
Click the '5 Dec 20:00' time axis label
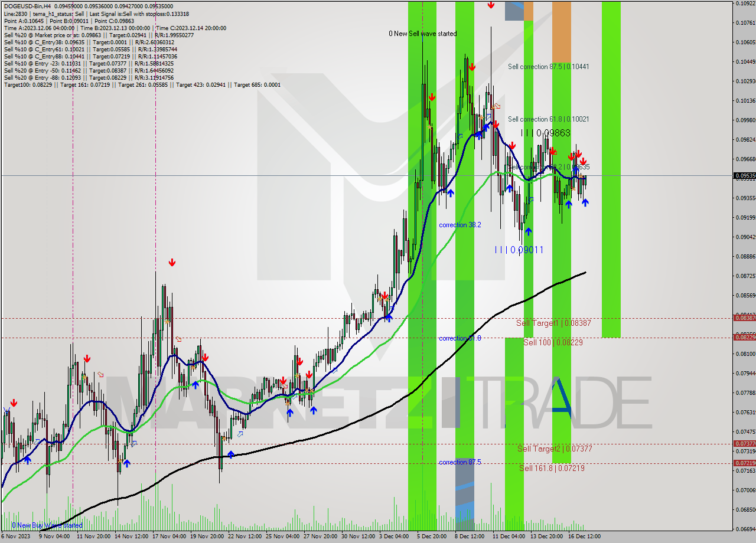[432, 537]
